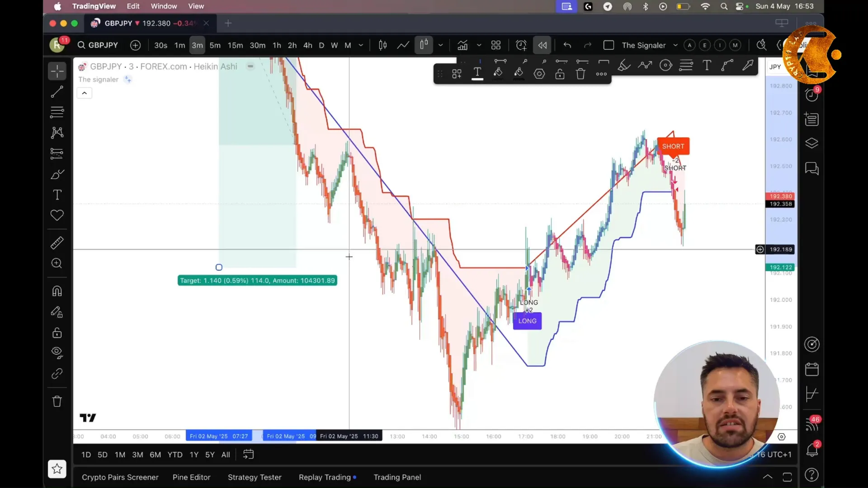Switch to the 1m timeframe

(180, 45)
